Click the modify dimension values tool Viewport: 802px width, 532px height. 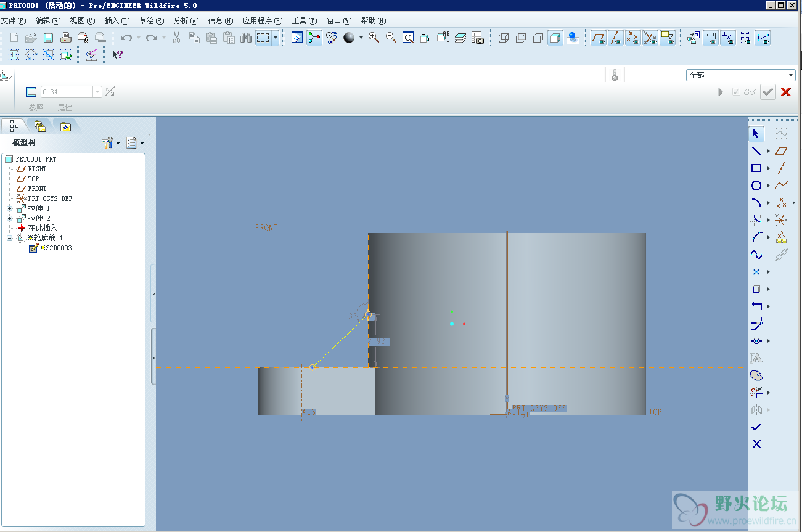pyautogui.click(x=756, y=324)
